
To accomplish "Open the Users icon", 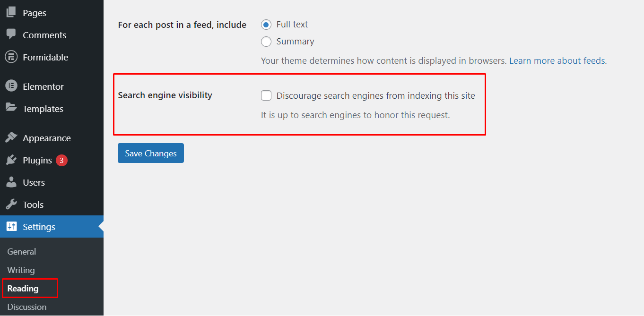I will [10, 182].
